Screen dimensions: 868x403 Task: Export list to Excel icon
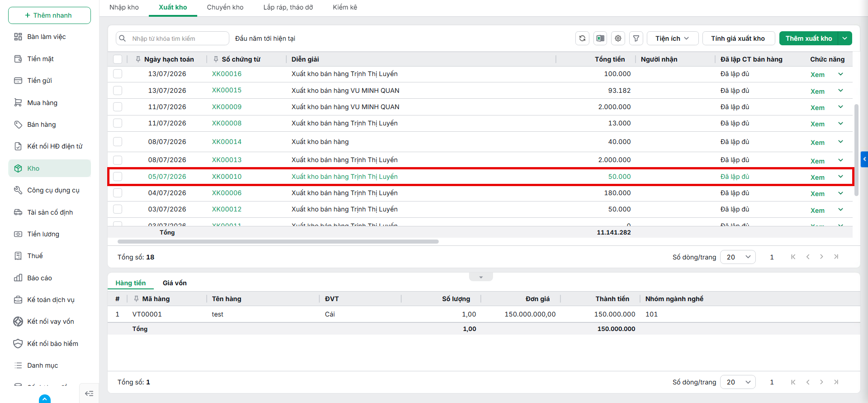pyautogui.click(x=600, y=38)
